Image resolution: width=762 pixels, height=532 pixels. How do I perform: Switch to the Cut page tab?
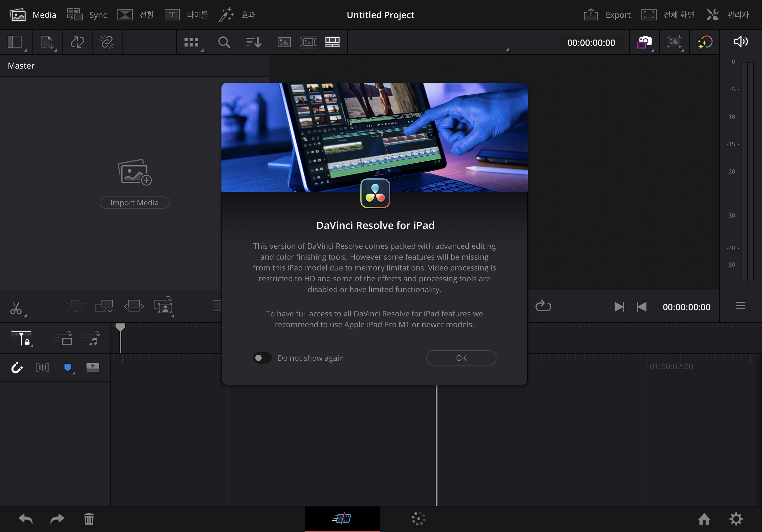(x=342, y=518)
